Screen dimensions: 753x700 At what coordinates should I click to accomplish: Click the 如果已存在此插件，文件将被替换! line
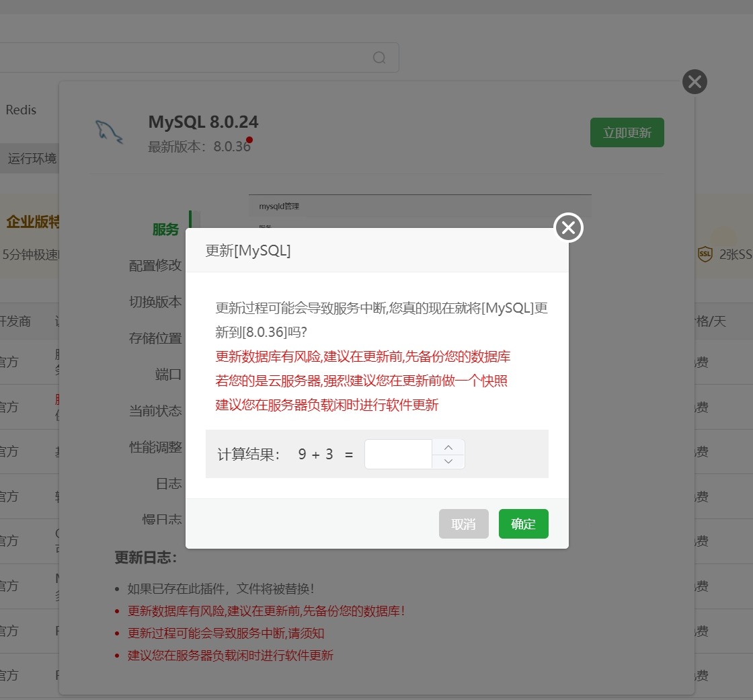coord(221,589)
